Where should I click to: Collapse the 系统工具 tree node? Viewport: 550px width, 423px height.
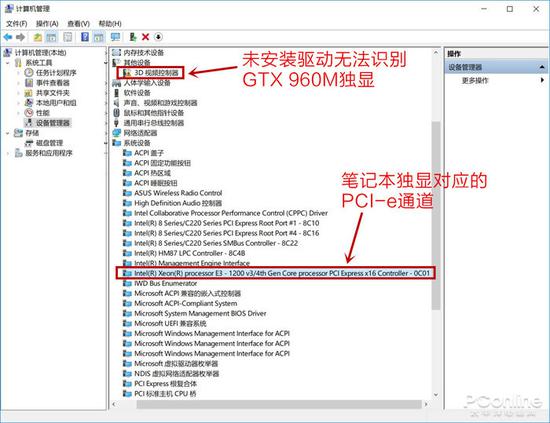(8, 63)
